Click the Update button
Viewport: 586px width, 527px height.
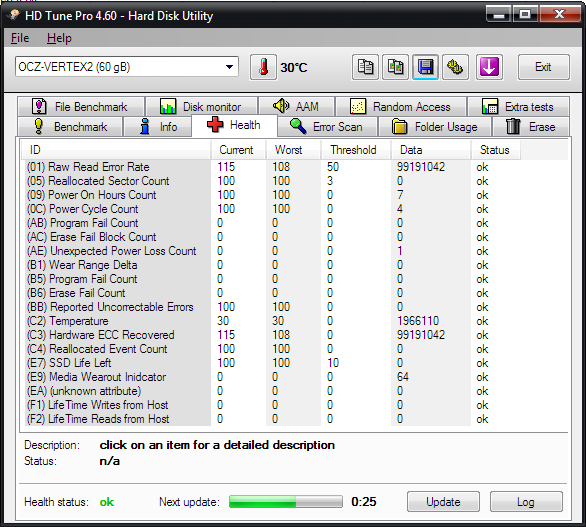coord(443,502)
